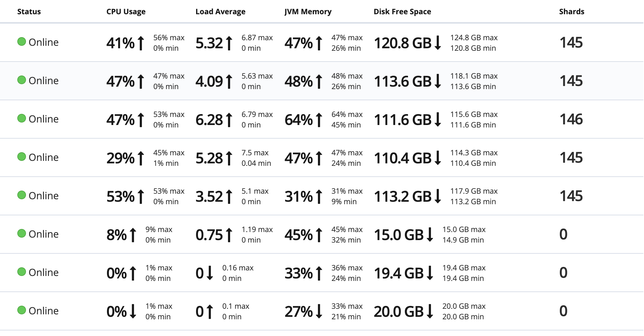Click down arrow beside 120.8 GB
The height and width of the screenshot is (336, 644).
click(x=438, y=43)
